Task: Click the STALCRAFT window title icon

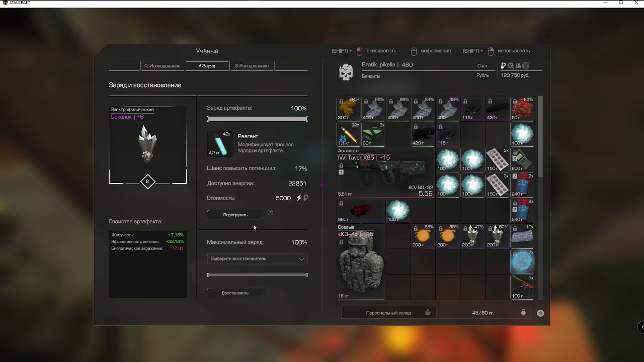Action: [5, 3]
